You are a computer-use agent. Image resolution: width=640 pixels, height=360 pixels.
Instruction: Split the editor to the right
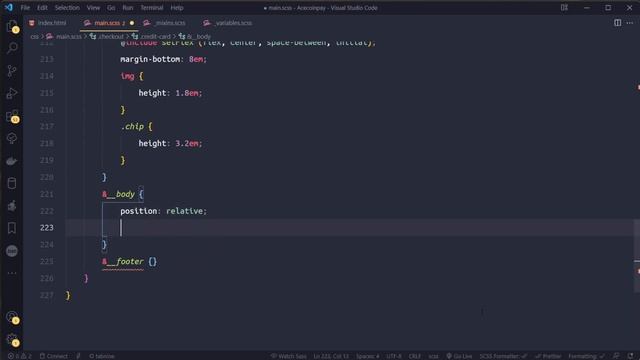point(618,23)
